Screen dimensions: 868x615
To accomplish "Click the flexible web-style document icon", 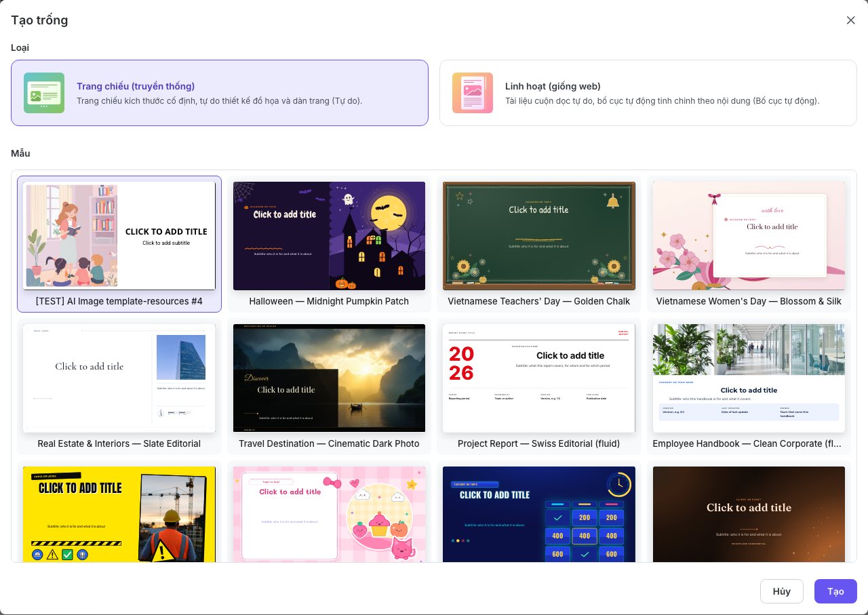I will [473, 93].
